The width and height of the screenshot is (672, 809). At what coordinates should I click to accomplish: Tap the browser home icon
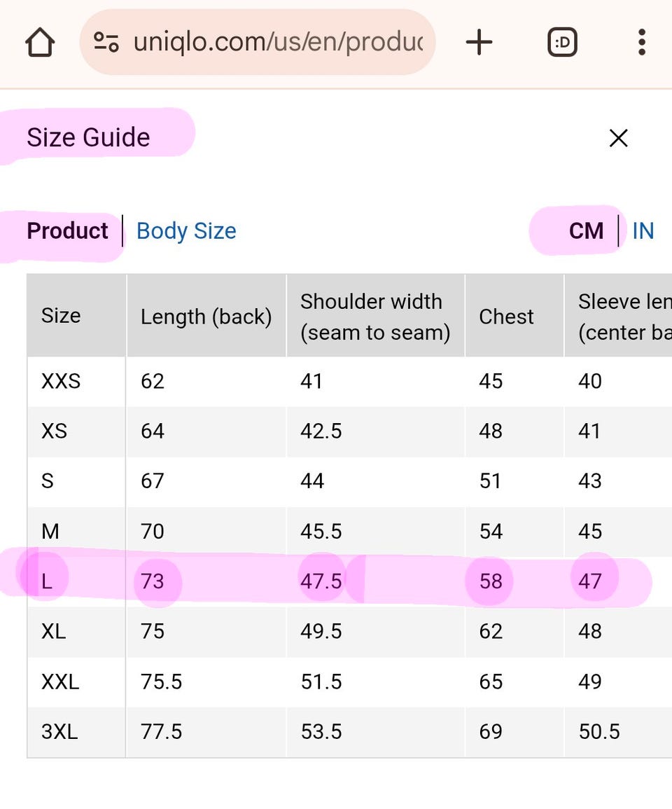(x=40, y=43)
